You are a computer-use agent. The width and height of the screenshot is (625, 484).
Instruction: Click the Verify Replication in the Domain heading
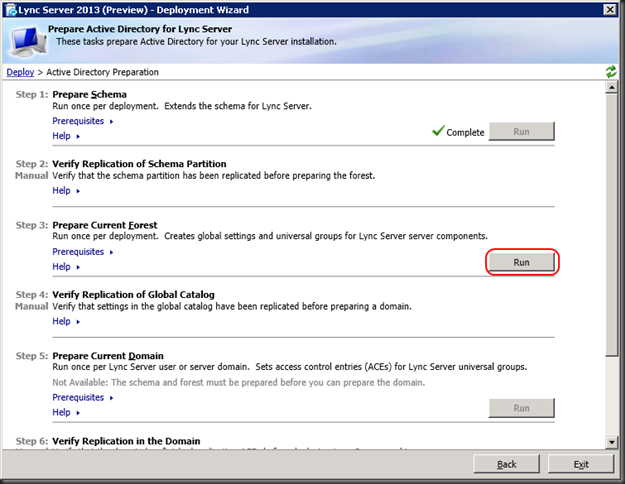click(x=126, y=441)
